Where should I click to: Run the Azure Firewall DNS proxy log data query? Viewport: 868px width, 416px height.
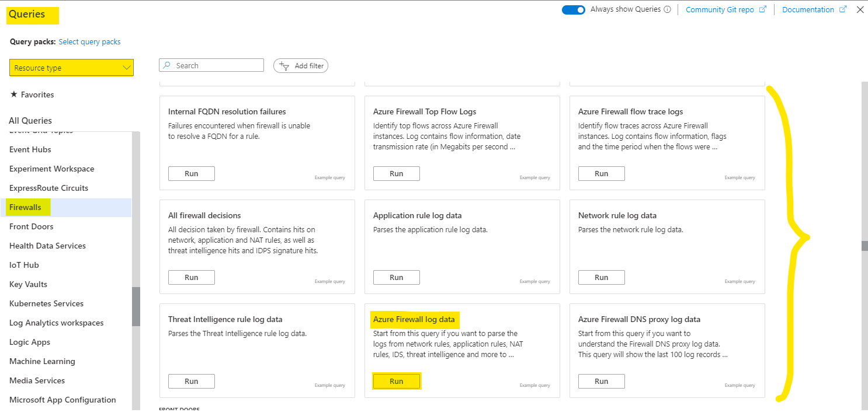[602, 381]
